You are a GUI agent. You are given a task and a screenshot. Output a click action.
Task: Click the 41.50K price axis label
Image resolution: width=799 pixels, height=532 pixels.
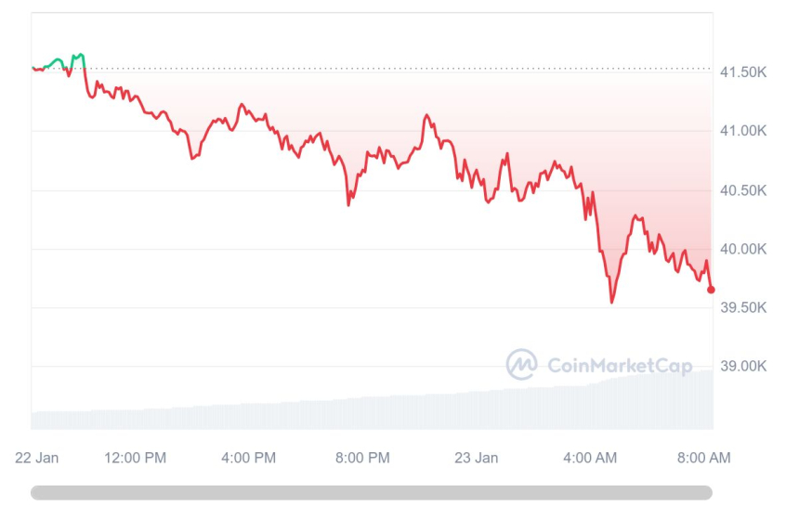point(742,71)
